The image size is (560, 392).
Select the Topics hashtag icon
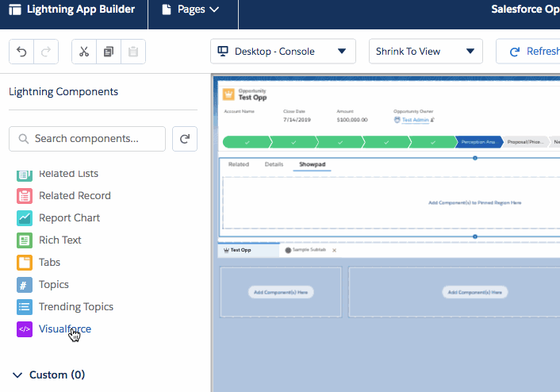point(25,284)
